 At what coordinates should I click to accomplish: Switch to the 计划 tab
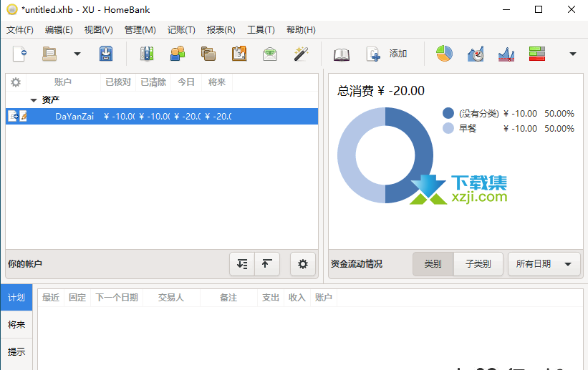16,298
